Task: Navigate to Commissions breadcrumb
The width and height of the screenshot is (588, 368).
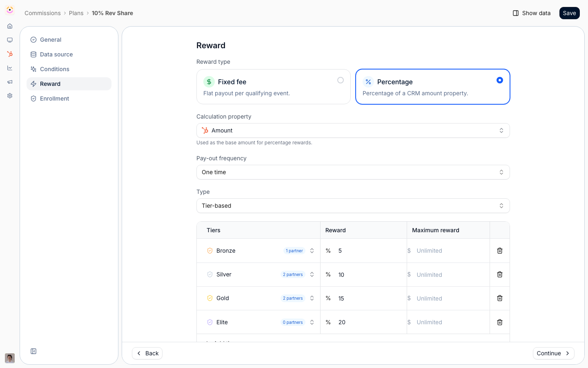Action: tap(42, 13)
